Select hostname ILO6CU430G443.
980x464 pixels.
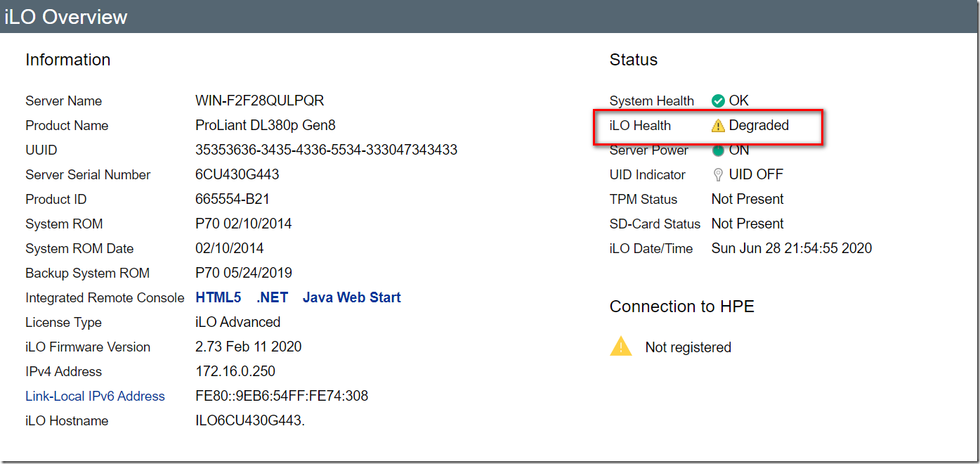(x=250, y=420)
